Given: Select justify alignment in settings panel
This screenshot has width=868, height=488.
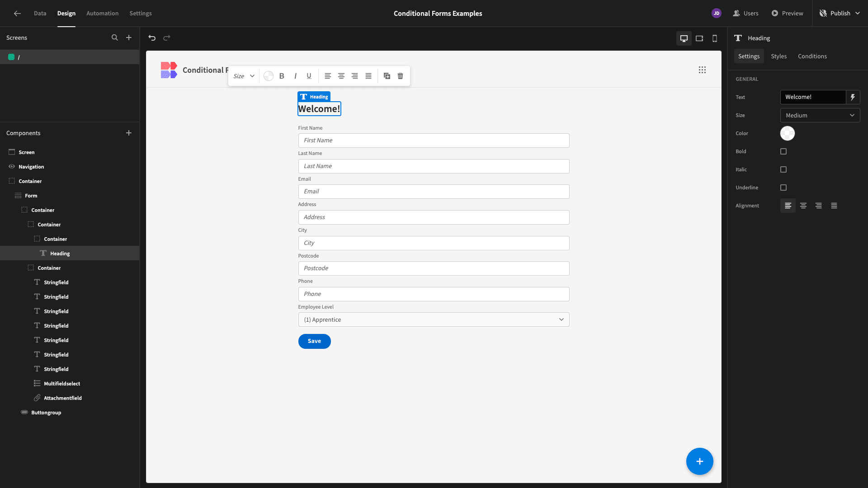Looking at the screenshot, I should 834,206.
